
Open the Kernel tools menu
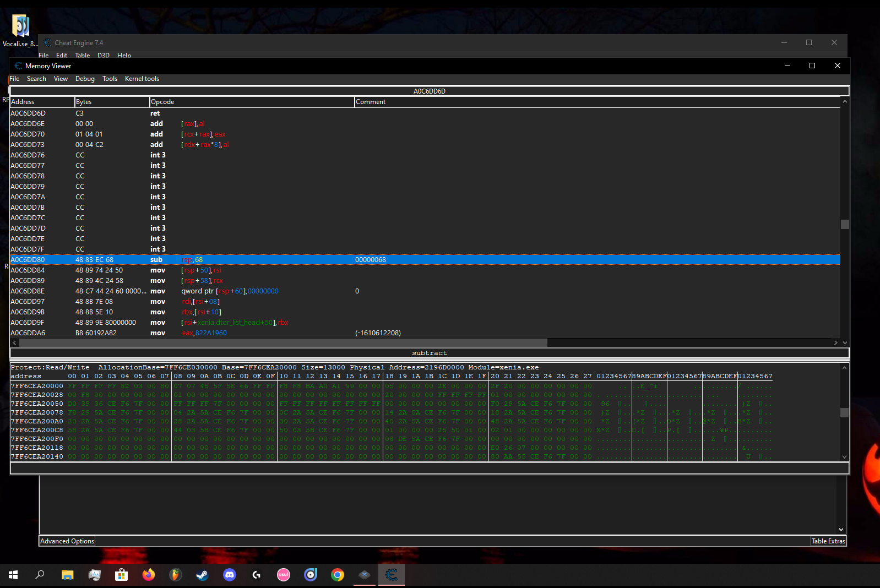click(x=142, y=79)
